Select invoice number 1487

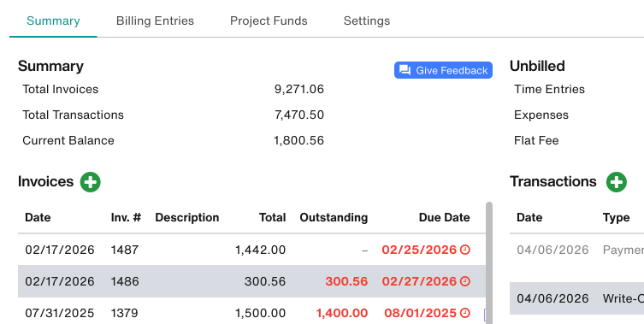[125, 250]
